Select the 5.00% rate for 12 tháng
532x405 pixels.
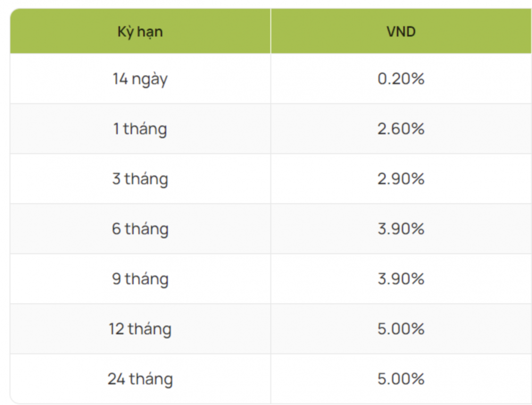click(x=401, y=329)
